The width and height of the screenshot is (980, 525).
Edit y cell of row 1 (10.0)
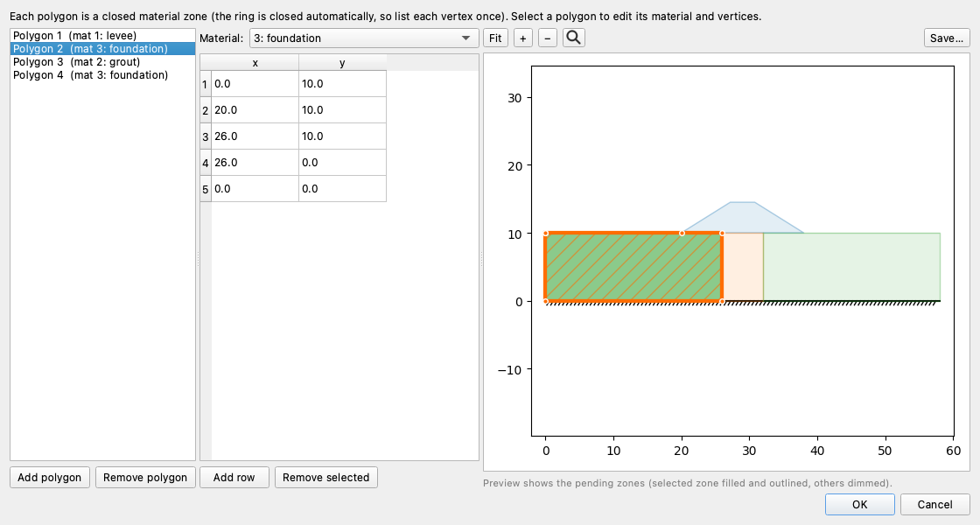342,84
